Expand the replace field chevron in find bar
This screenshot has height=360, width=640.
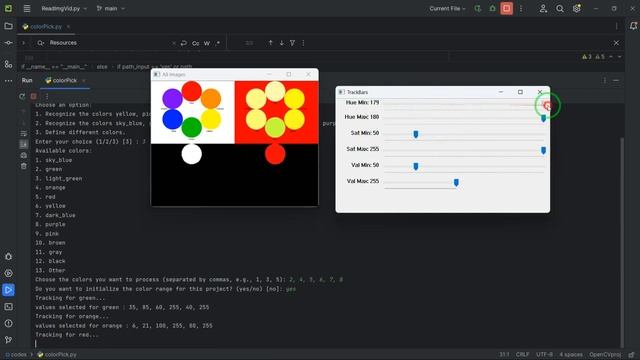point(24,43)
